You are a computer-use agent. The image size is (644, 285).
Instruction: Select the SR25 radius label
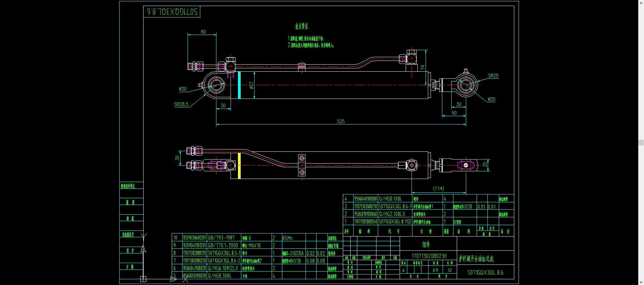pyautogui.click(x=493, y=76)
